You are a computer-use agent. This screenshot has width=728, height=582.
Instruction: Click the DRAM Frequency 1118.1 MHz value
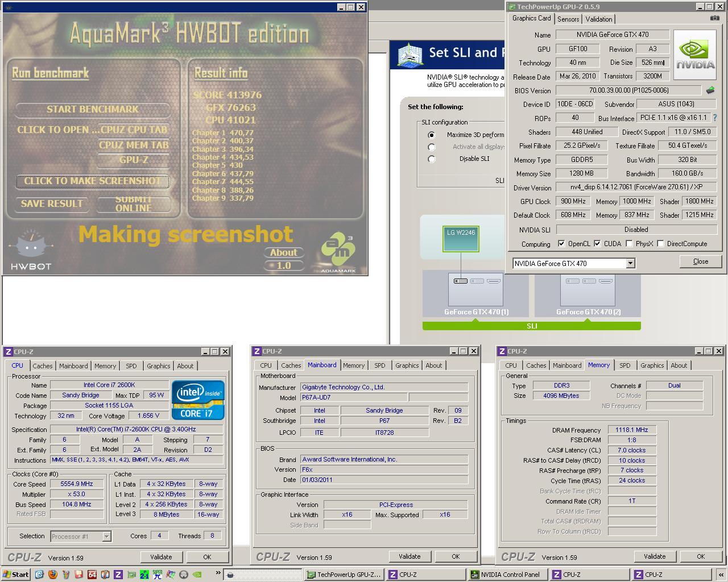(x=632, y=430)
